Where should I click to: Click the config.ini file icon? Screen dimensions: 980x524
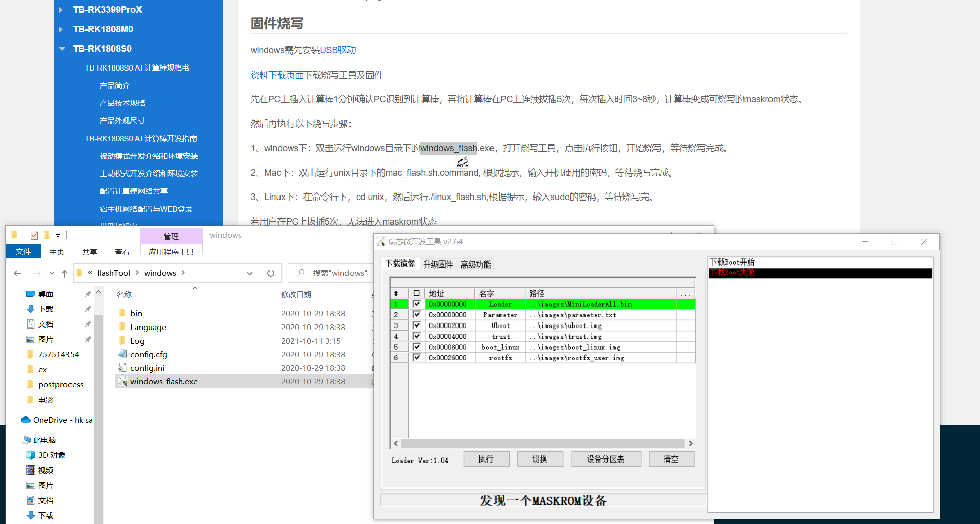coord(122,368)
